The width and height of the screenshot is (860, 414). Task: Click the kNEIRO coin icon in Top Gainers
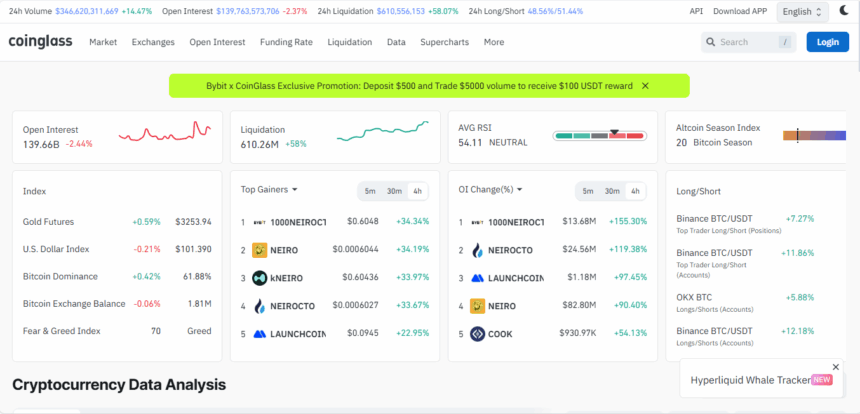pos(259,278)
